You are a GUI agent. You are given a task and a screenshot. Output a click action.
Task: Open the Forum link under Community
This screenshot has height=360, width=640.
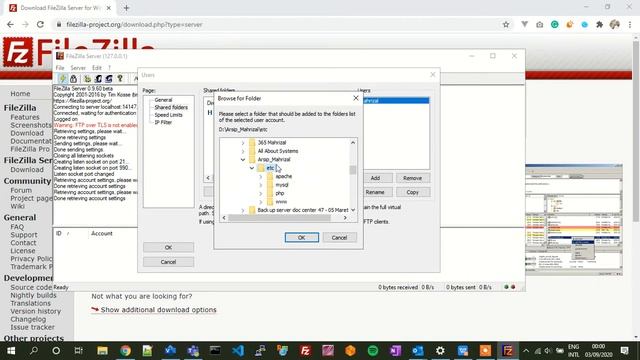pos(21,190)
